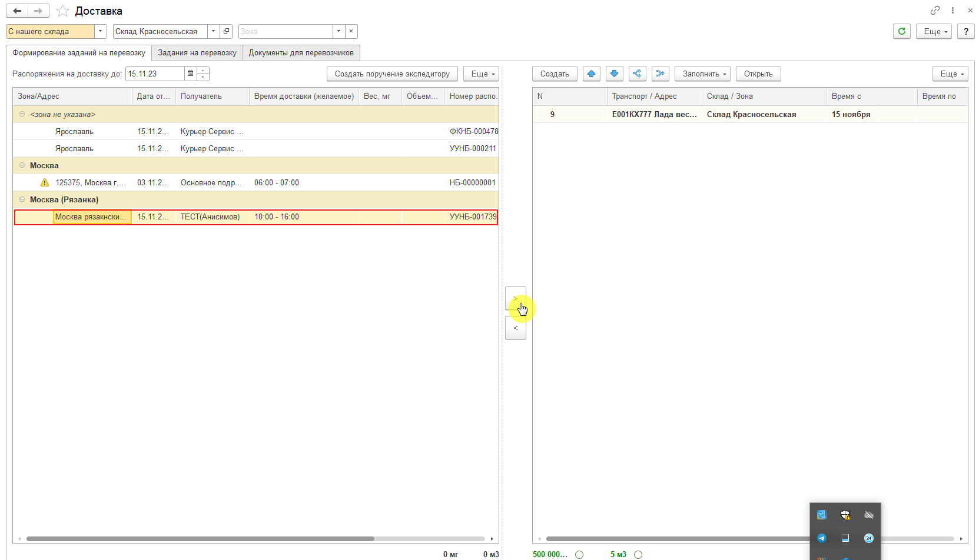Screen dimensions: 979x560
Task: Click the ТЕСТ(Анисимов) recipient cell
Action: tap(212, 217)
